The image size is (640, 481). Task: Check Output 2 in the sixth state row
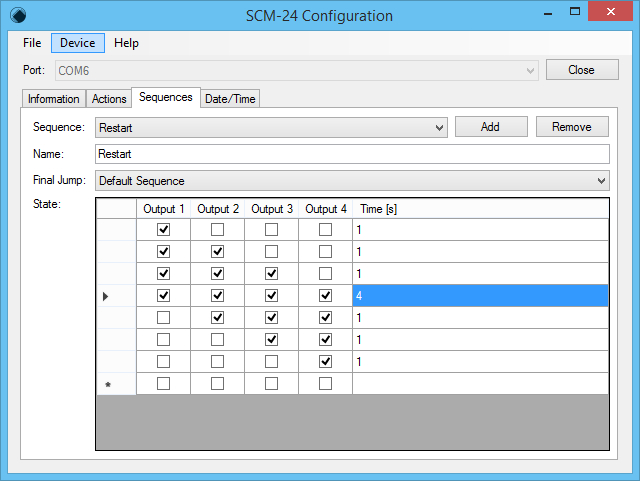(217, 340)
